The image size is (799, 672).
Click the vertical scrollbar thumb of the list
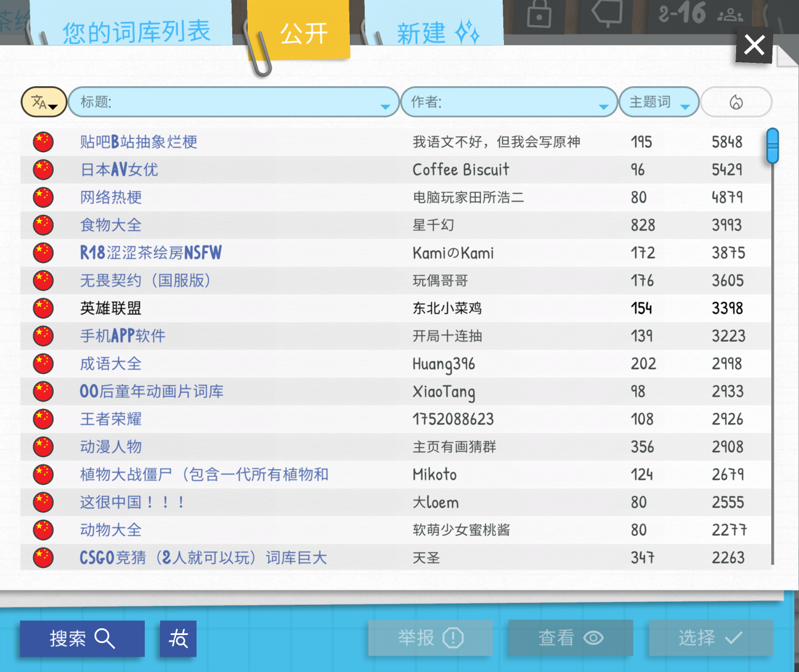(x=773, y=146)
